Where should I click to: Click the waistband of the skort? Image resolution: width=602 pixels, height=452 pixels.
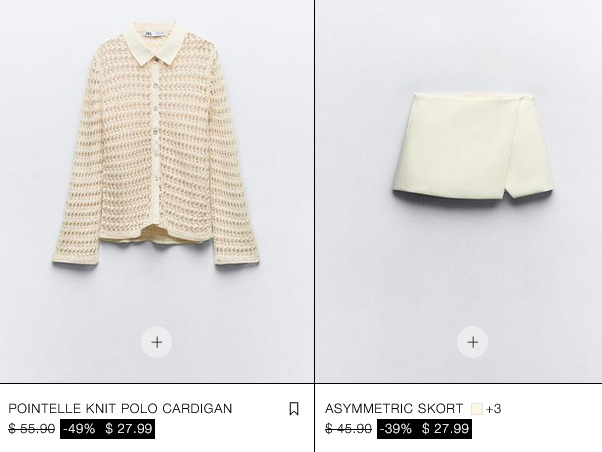[x=473, y=96]
